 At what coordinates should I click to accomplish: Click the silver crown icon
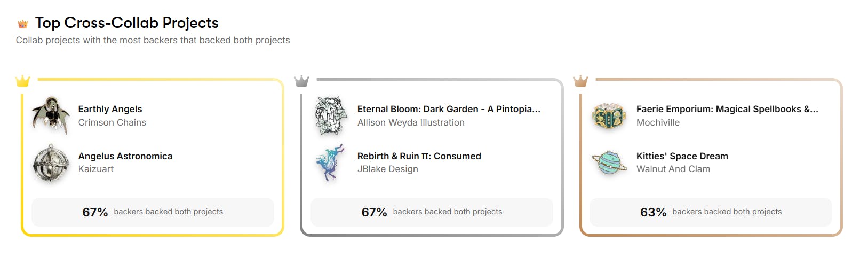tap(301, 81)
